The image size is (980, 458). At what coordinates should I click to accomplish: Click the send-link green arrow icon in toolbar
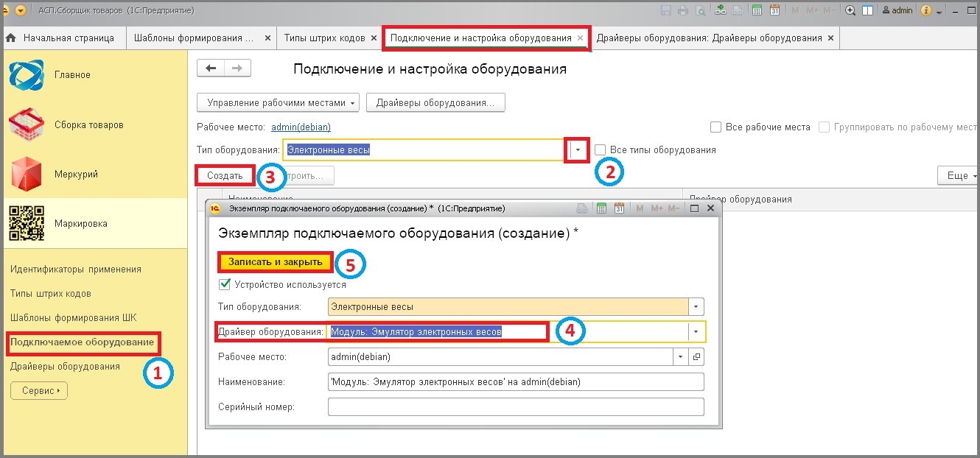click(721, 10)
